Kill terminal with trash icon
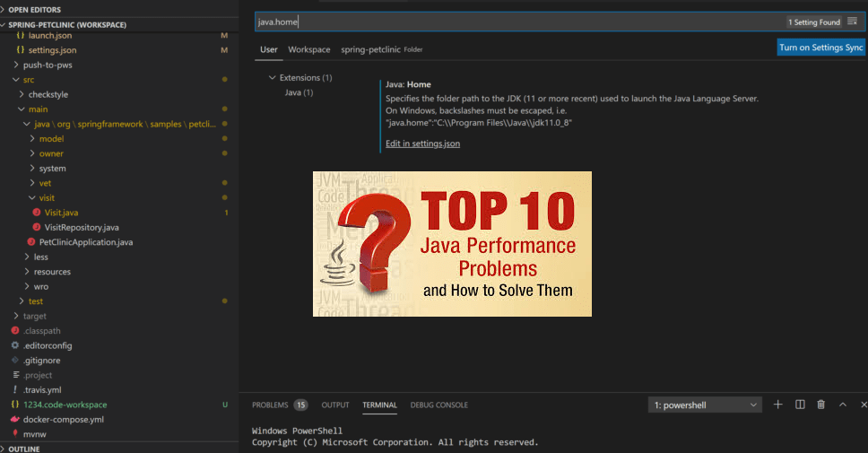 coord(821,405)
